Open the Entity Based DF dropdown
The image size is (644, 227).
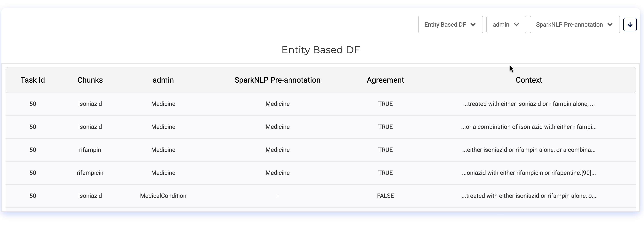[x=450, y=24]
